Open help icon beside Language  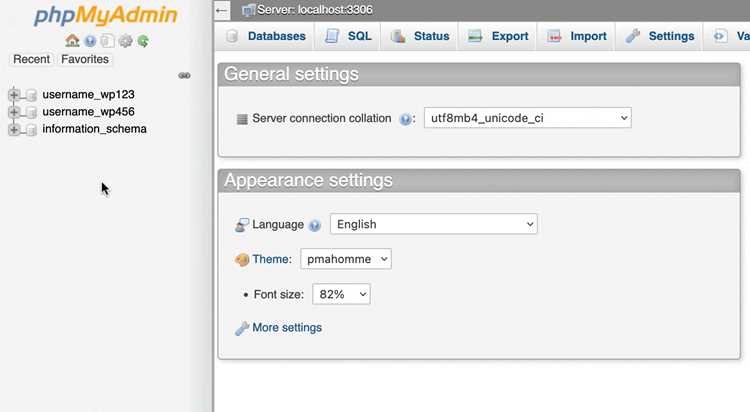[x=314, y=225]
